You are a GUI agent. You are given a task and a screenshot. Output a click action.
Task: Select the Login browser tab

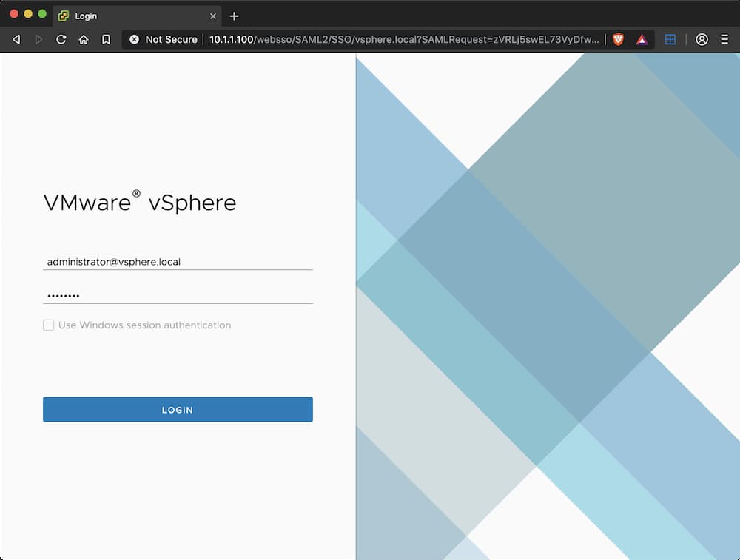point(137,16)
